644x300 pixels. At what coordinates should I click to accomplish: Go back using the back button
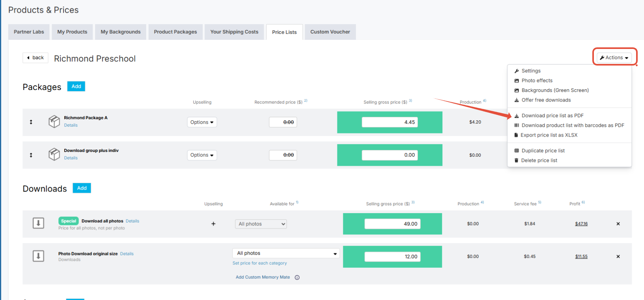(x=36, y=58)
